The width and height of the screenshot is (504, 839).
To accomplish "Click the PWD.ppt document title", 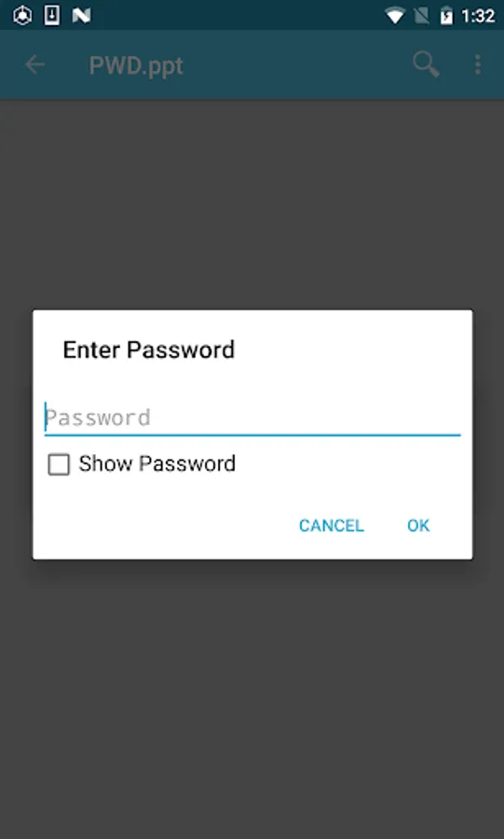I will pyautogui.click(x=136, y=66).
